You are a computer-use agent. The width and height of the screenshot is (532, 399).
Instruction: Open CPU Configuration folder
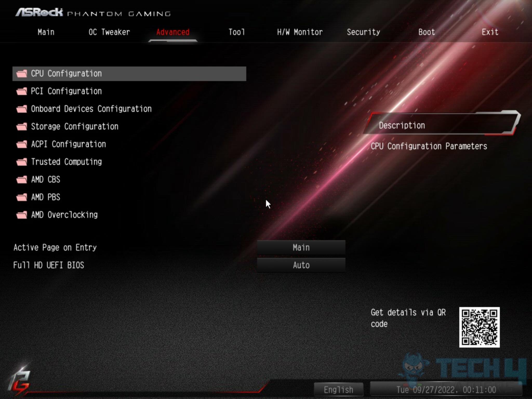[x=66, y=74]
